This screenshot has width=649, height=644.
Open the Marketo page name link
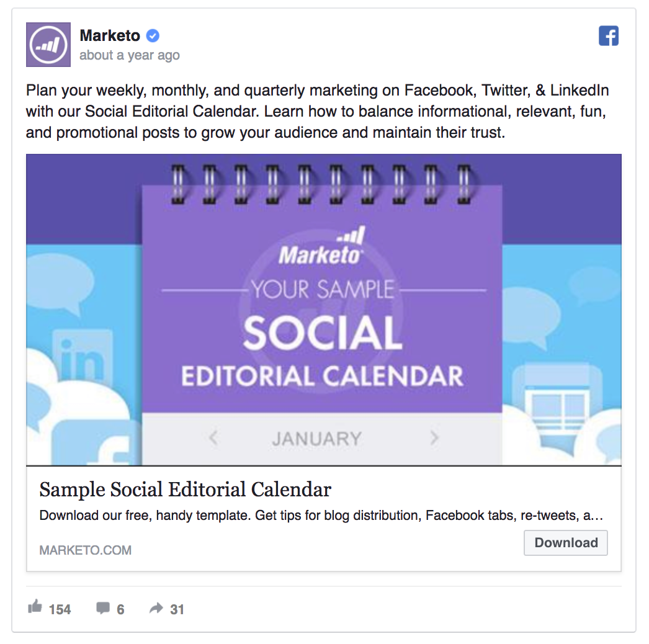(x=110, y=35)
